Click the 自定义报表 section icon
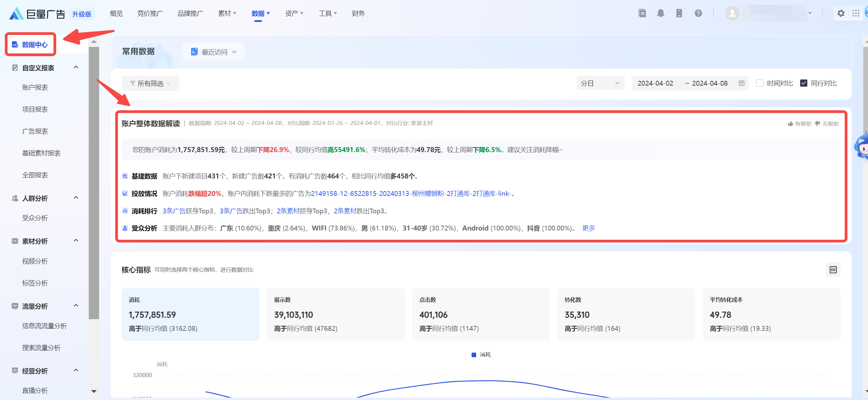The image size is (868, 400). pyautogui.click(x=15, y=68)
